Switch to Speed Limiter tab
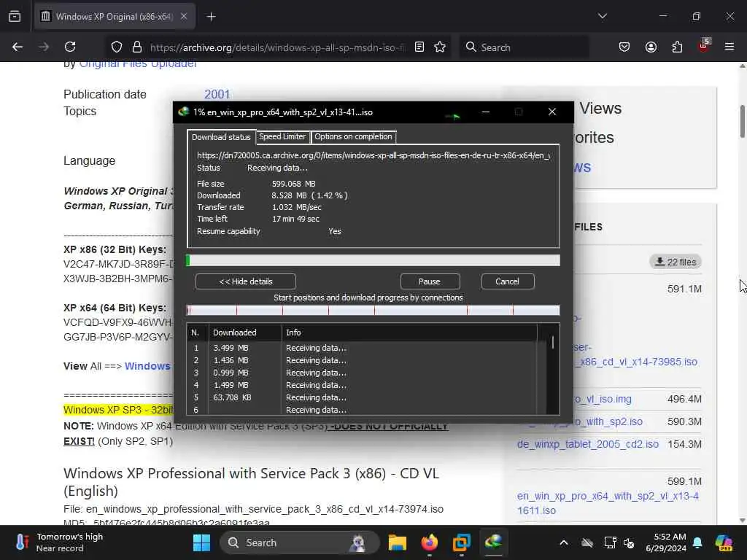The height and width of the screenshot is (560, 747). click(282, 136)
